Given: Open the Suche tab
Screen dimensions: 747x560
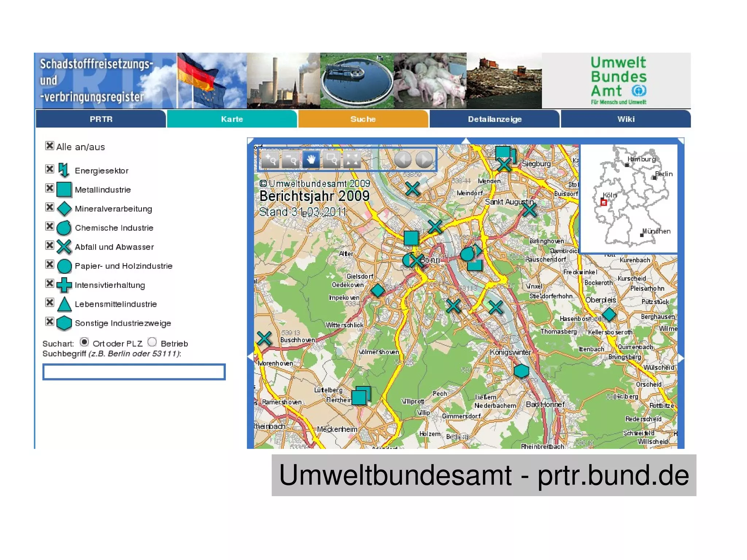Looking at the screenshot, I should (x=363, y=119).
